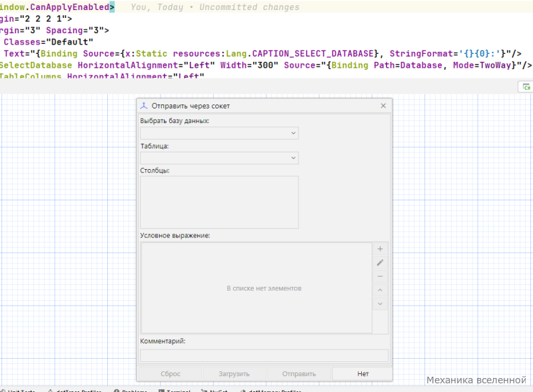Open the NuGet tool window tab

click(214, 391)
